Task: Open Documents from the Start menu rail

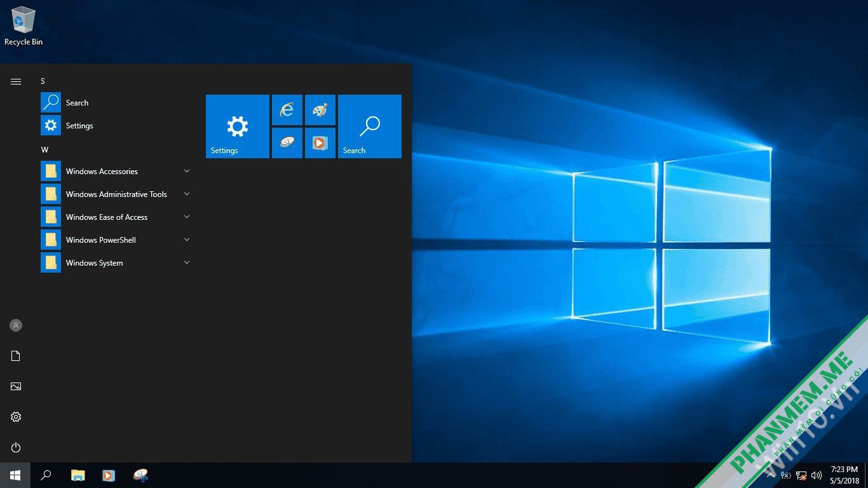Action: (x=16, y=356)
